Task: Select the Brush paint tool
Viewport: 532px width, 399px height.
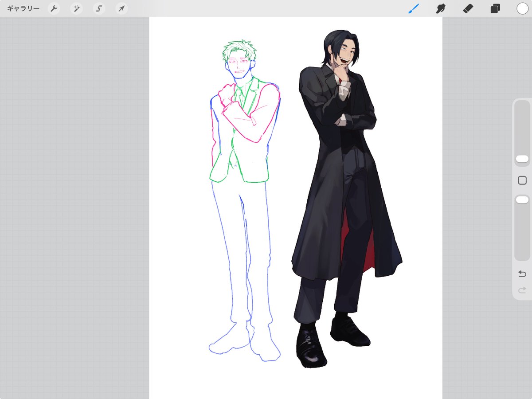Action: pyautogui.click(x=413, y=8)
